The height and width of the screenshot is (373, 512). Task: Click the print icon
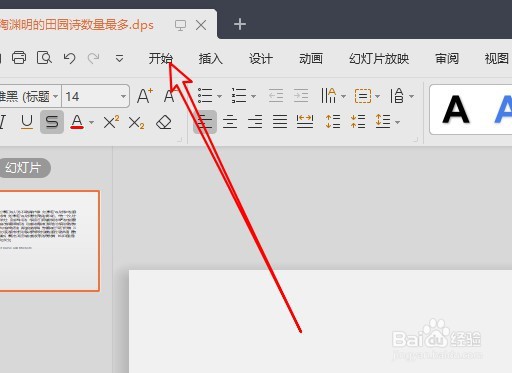[19, 58]
